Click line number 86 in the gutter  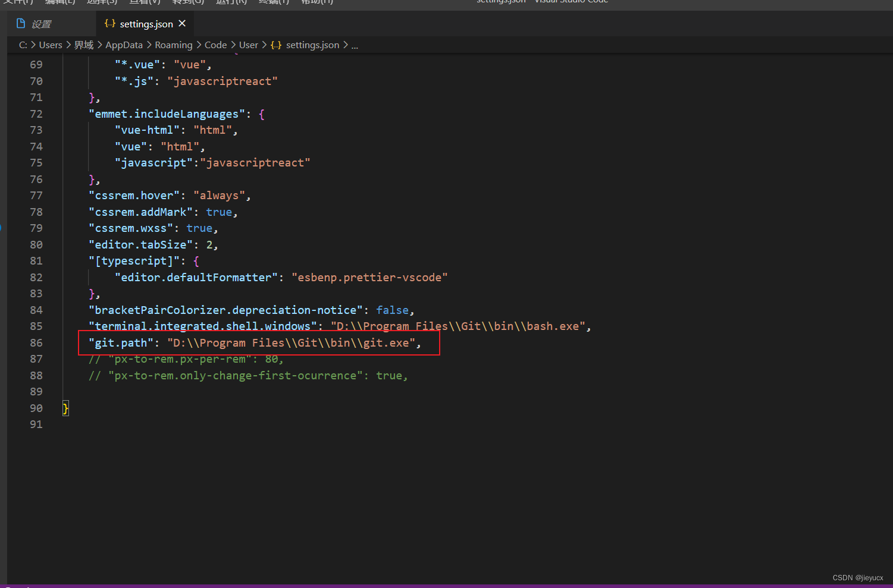click(36, 342)
